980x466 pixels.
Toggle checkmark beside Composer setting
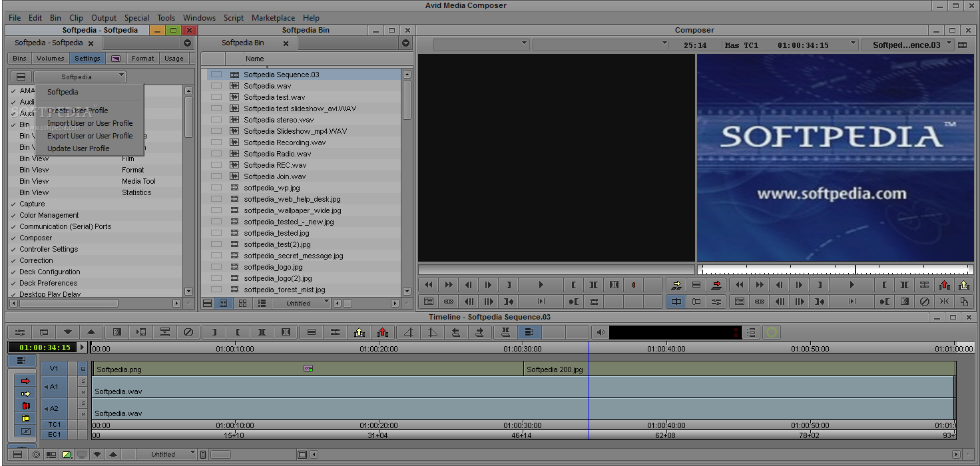13,238
